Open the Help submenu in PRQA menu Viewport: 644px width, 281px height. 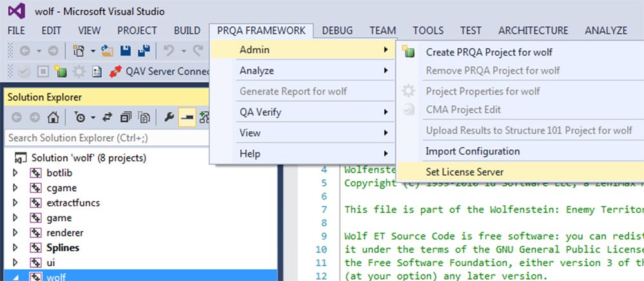(x=303, y=154)
